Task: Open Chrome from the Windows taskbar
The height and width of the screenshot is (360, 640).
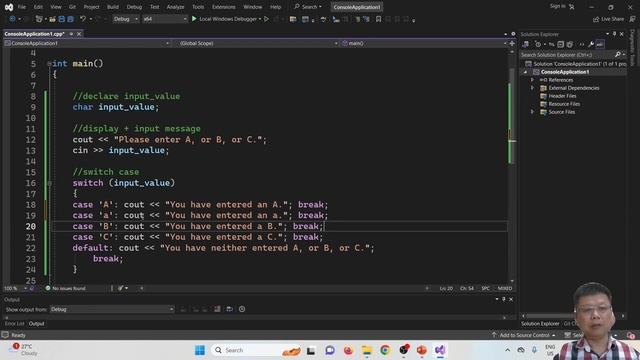Action: pos(385,350)
